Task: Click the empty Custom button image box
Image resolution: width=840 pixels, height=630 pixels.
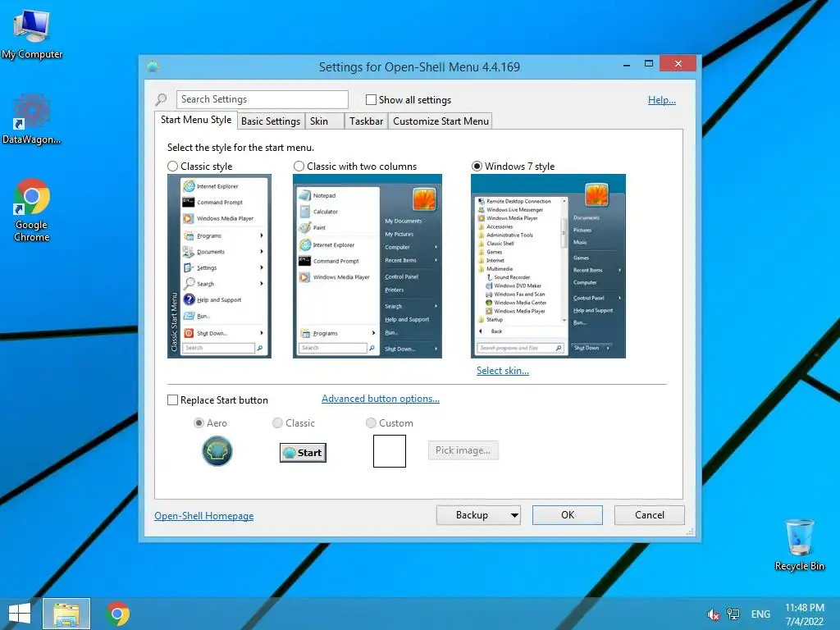Action: tap(390, 451)
